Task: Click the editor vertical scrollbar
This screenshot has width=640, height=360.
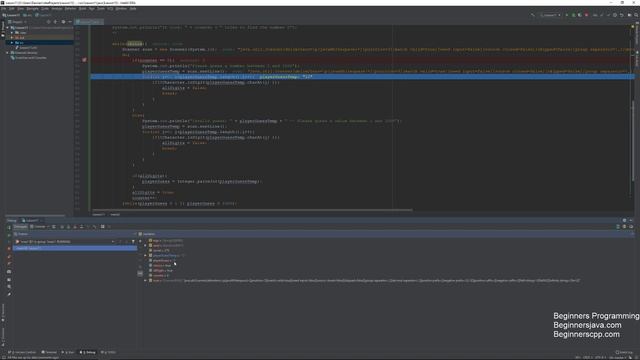Action: 633,141
